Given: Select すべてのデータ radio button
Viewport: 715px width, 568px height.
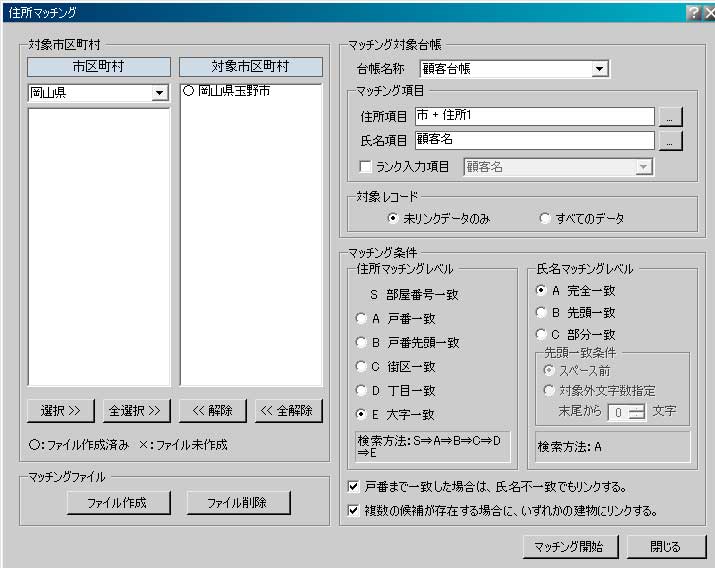Looking at the screenshot, I should point(545,218).
